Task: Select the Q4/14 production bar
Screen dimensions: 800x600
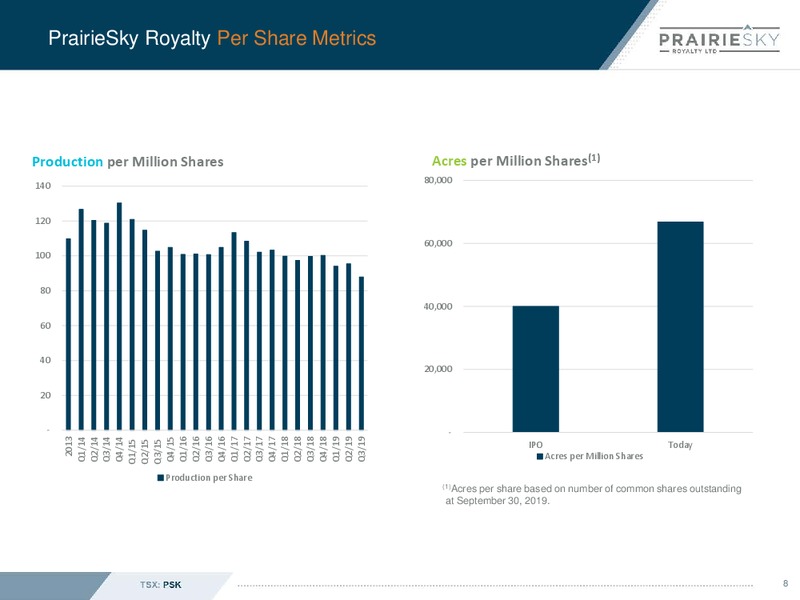Action: coord(119,316)
